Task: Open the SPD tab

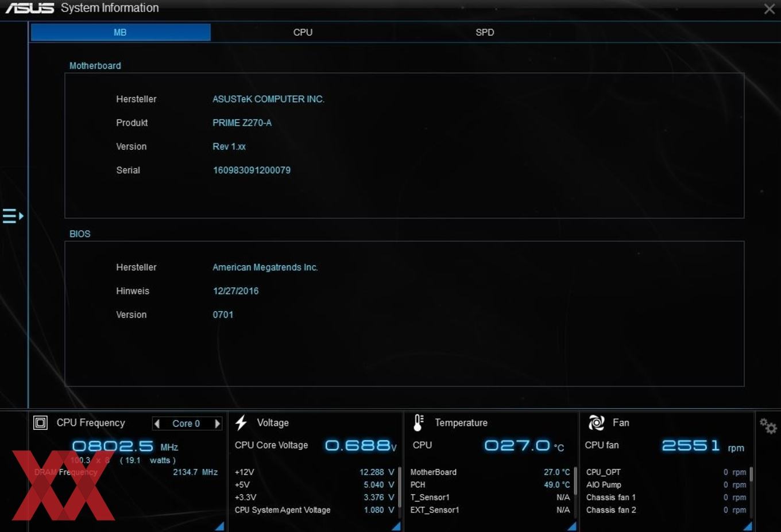Action: (485, 32)
